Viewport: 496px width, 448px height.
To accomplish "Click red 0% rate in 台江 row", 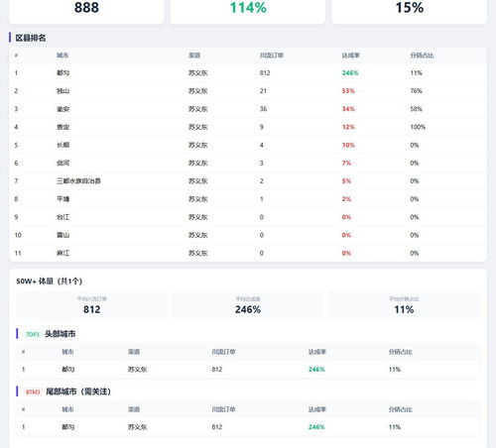I will tap(346, 217).
